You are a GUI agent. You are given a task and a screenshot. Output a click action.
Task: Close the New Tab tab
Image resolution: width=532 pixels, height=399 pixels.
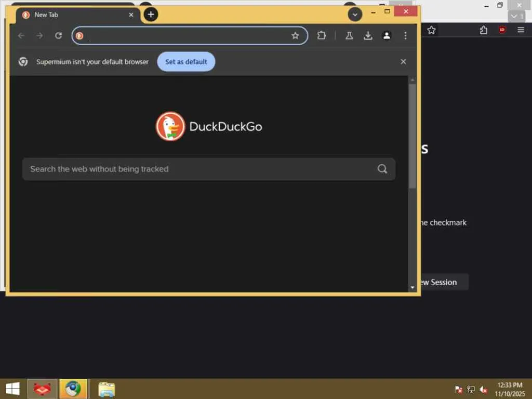point(131,15)
